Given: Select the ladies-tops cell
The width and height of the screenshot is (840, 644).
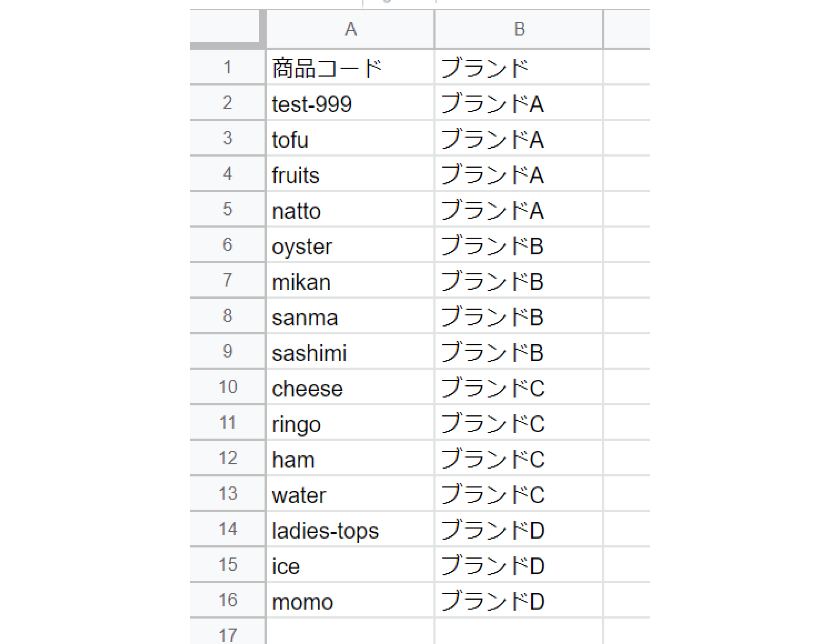Looking at the screenshot, I should pos(350,530).
